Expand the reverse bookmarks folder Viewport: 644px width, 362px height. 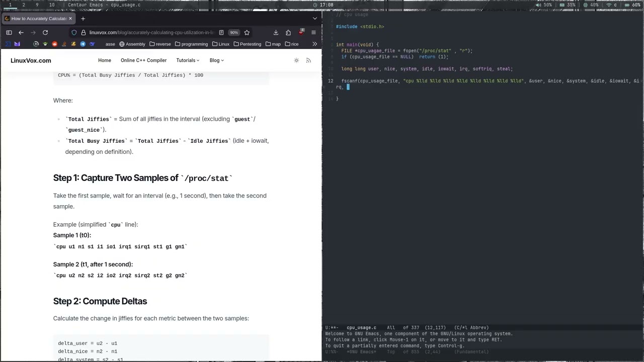coord(160,44)
